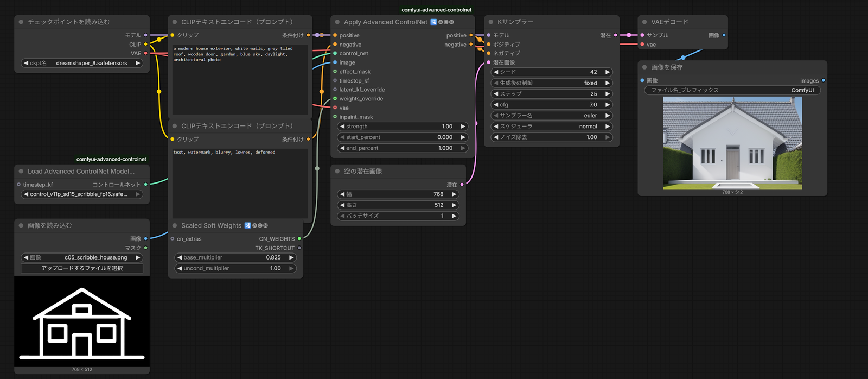Increase ステップ count with its right arrow
The image size is (868, 379).
[x=608, y=94]
